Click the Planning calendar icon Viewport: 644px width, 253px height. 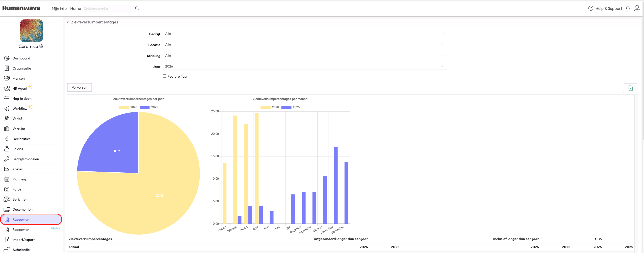[x=7, y=179]
